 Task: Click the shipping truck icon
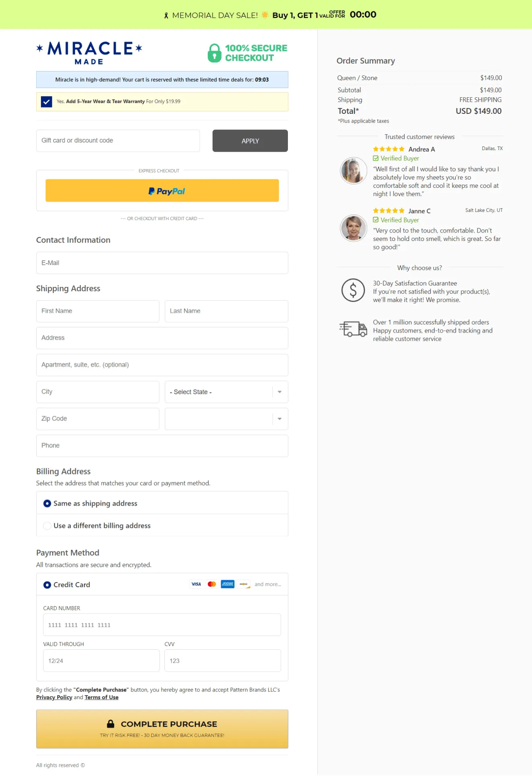tap(353, 329)
